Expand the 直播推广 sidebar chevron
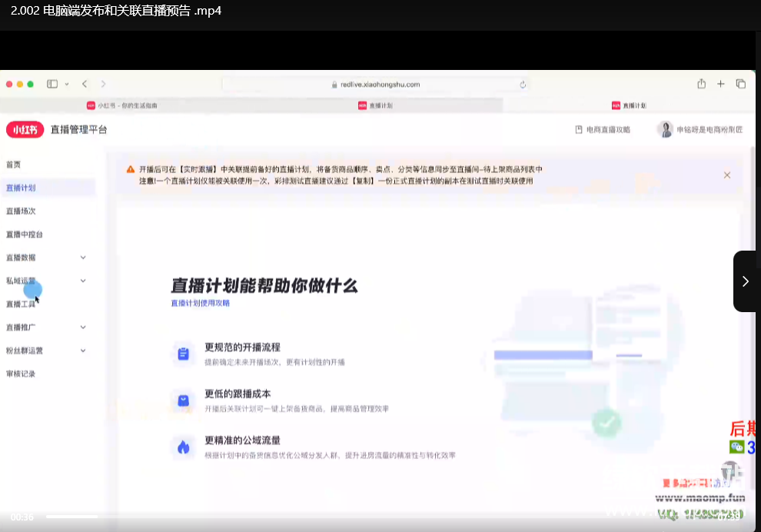This screenshot has height=532, width=761. [x=83, y=328]
